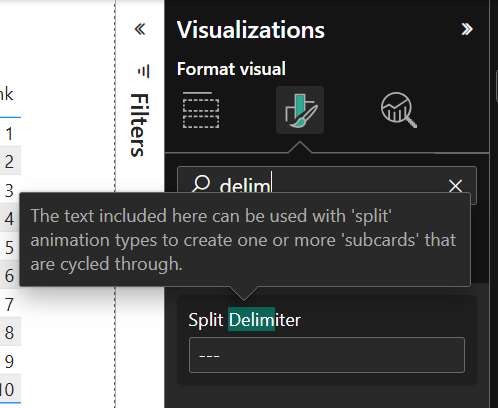Collapse the Visualizations pane with double chevron
This screenshot has width=498, height=408.
pyautogui.click(x=467, y=29)
